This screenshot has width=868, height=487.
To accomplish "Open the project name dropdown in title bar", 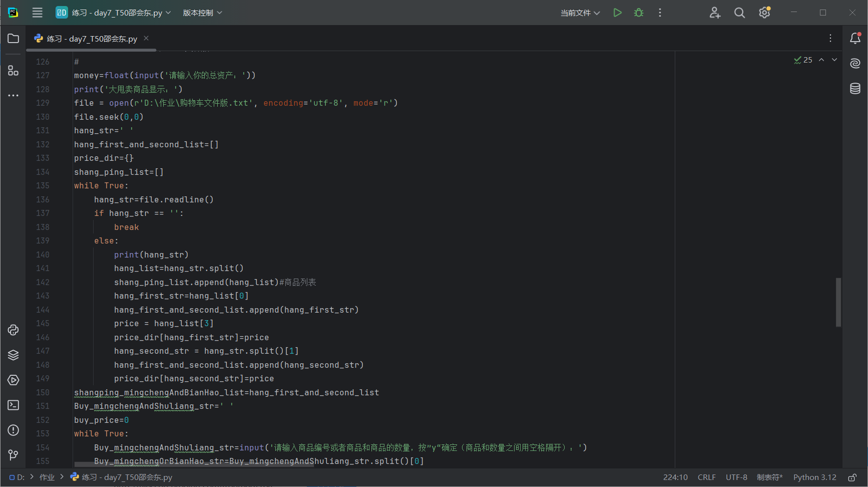I will pos(114,13).
